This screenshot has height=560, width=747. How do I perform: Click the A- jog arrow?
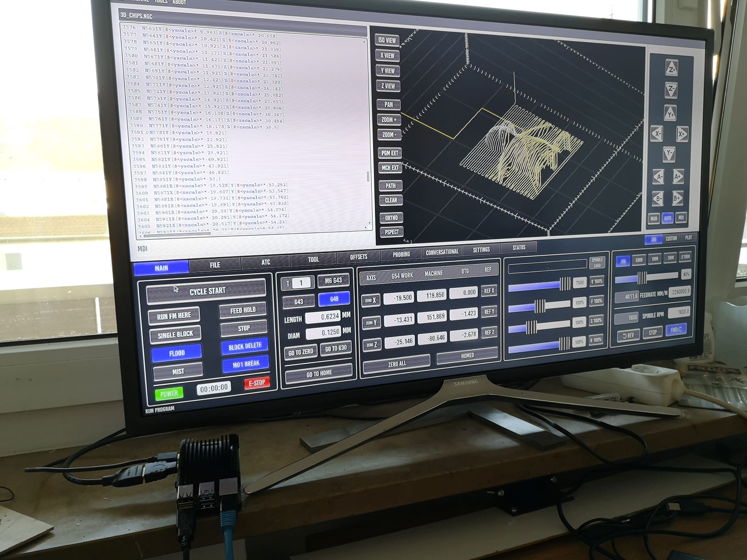click(659, 177)
